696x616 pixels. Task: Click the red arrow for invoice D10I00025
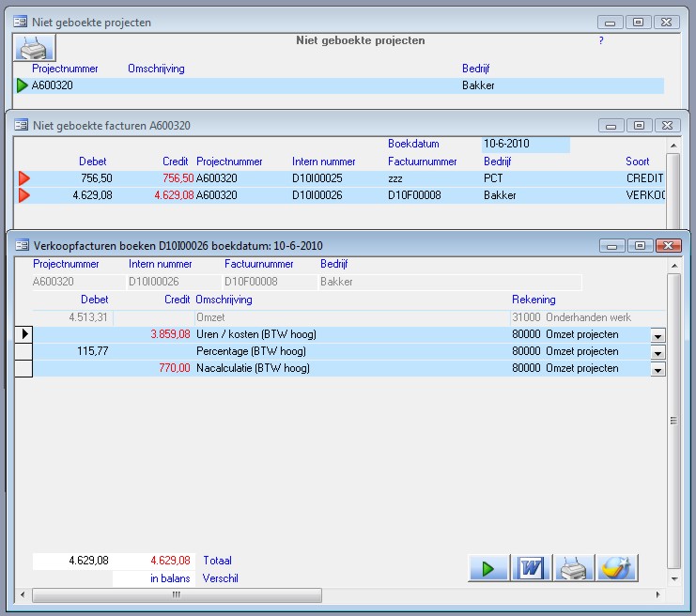pyautogui.click(x=23, y=178)
